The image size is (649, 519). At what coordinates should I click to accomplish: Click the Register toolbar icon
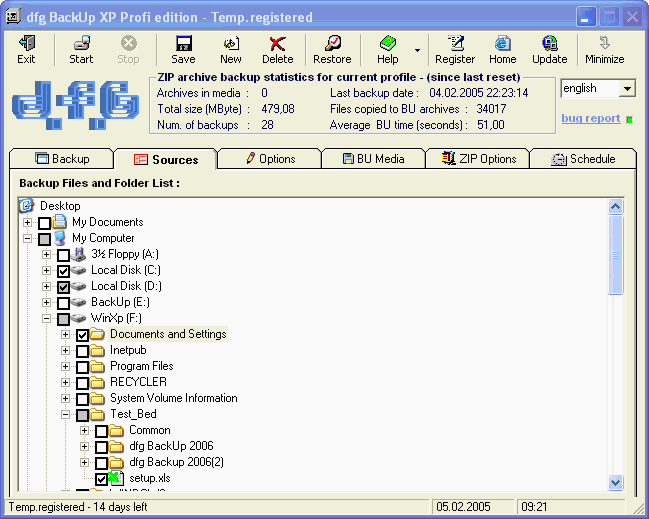click(x=455, y=43)
